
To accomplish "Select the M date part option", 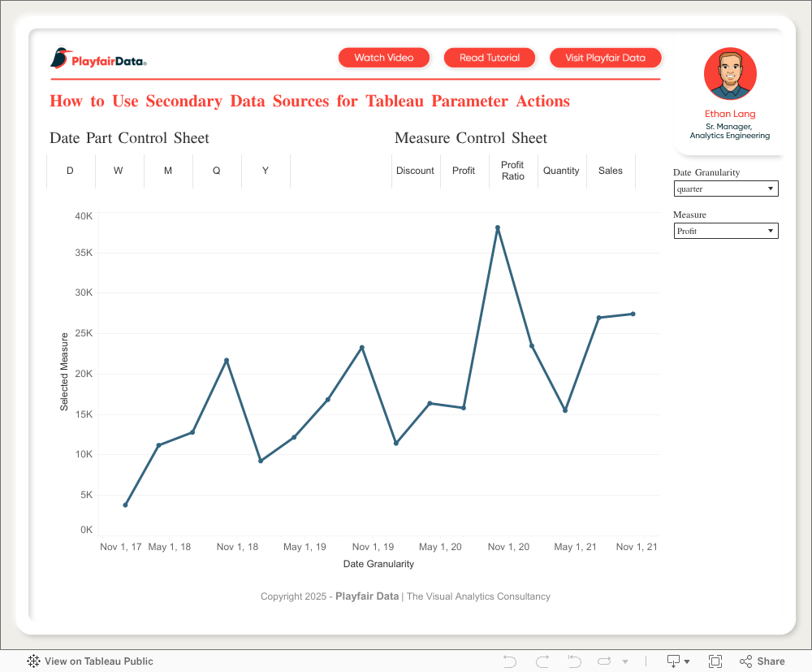I will coord(168,171).
